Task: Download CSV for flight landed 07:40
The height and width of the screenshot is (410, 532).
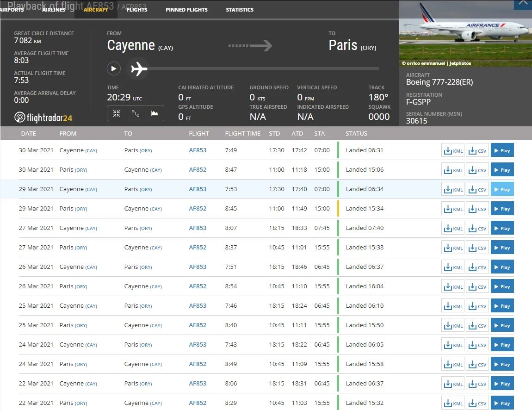Action: [477, 229]
